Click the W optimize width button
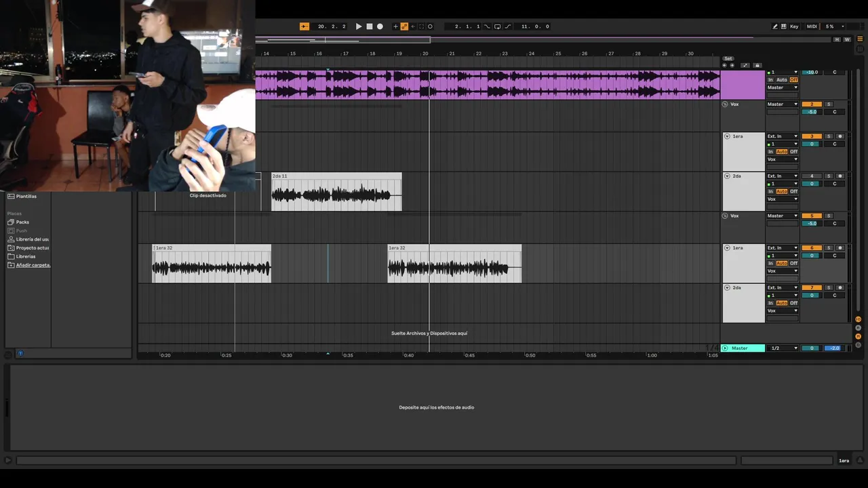The height and width of the screenshot is (488, 868). click(x=846, y=39)
